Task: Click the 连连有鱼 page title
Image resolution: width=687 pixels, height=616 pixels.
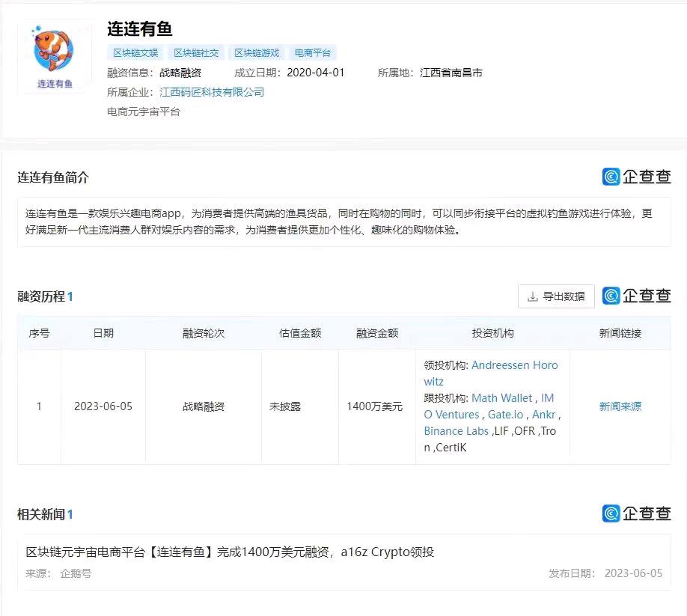Action: [140, 29]
